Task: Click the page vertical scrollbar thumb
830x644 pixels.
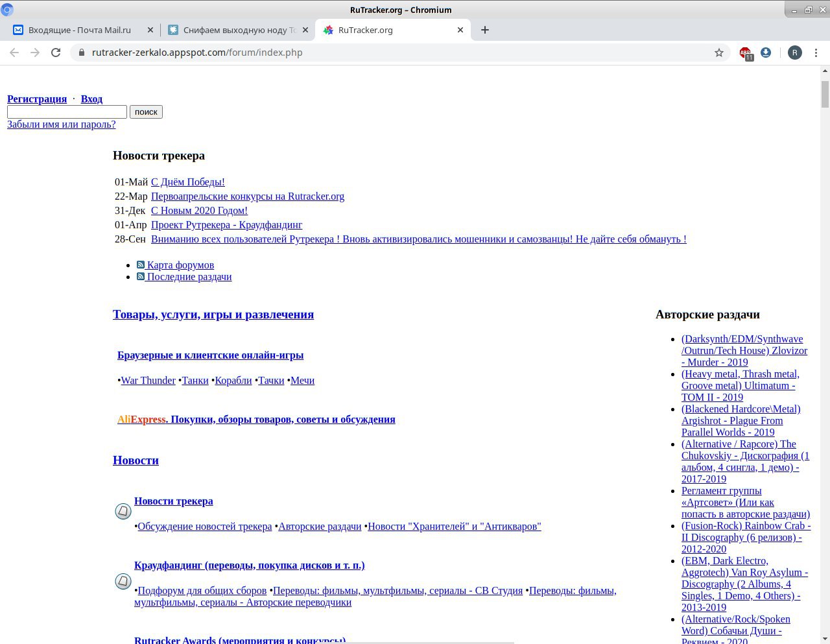Action: (825, 95)
